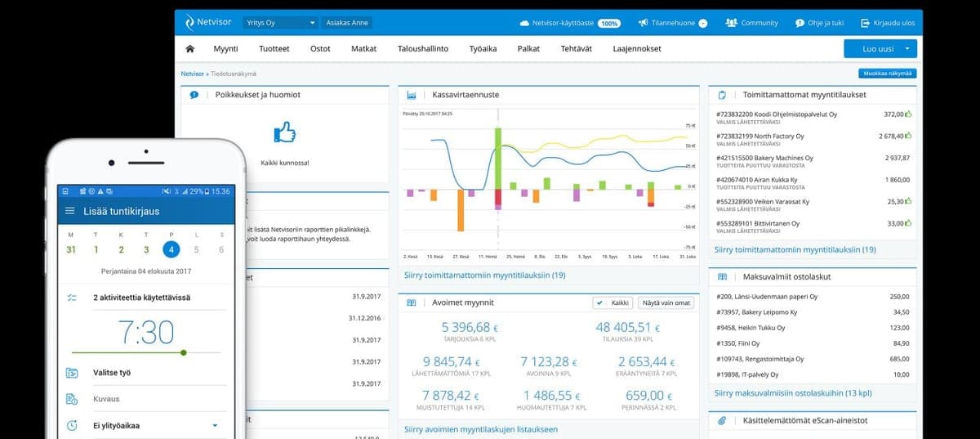
Task: Click the paperclip icon beside Käsittelemättömät eScan-aineistot
Action: (722, 421)
